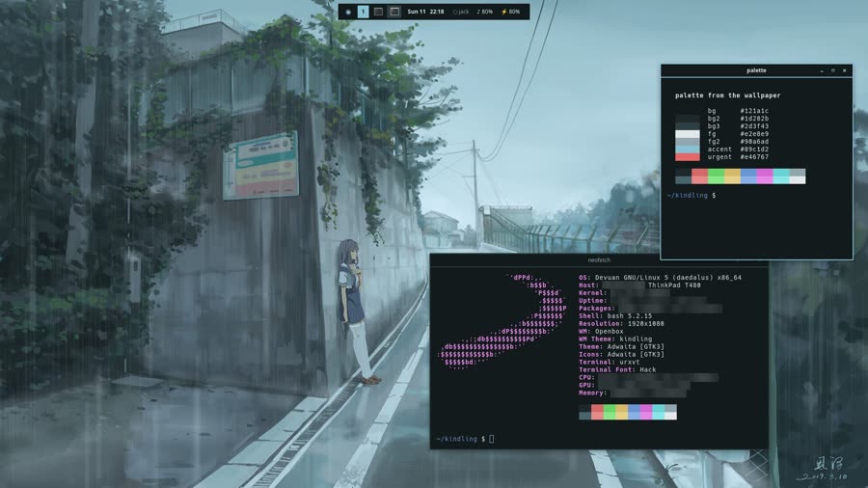
Task: Click the hex value #2d3f43
Action: point(754,126)
